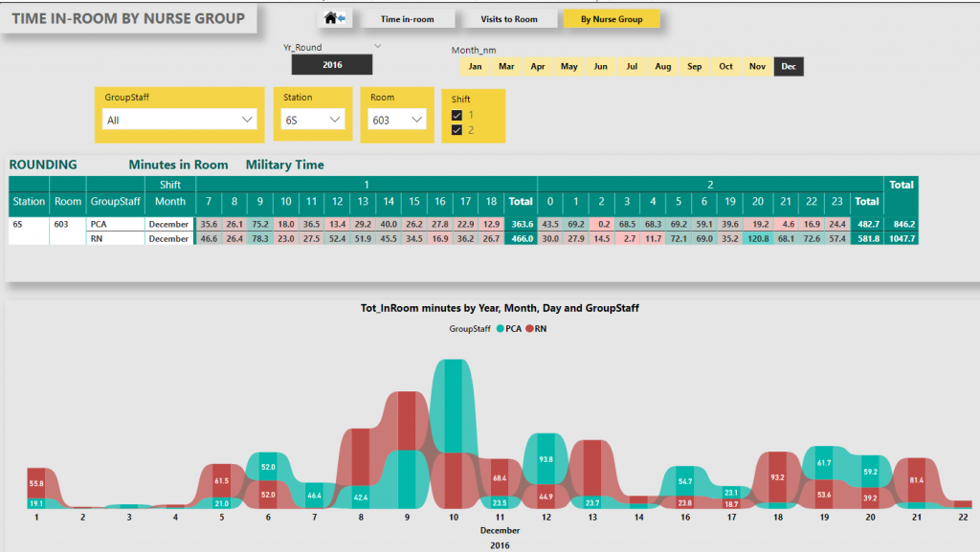980x552 pixels.
Task: Filter by the Jan month button
Action: 476,67
